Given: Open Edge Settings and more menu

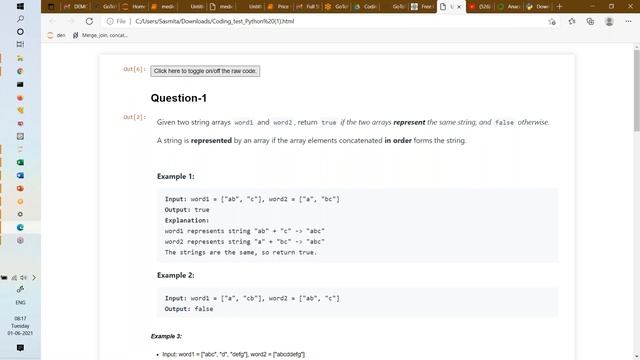Looking at the screenshot, I should [628, 22].
